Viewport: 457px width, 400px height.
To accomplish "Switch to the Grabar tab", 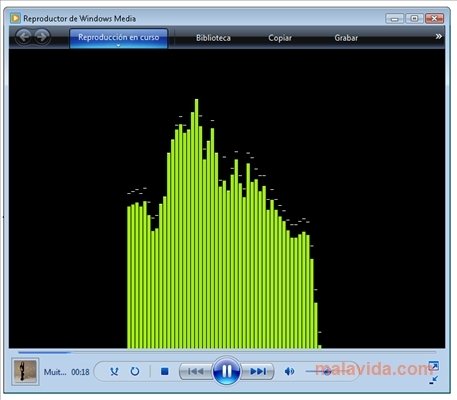I will 346,38.
